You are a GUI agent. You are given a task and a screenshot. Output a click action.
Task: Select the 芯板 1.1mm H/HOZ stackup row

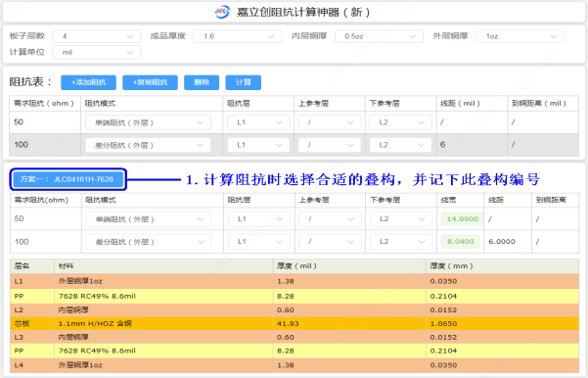pos(294,323)
